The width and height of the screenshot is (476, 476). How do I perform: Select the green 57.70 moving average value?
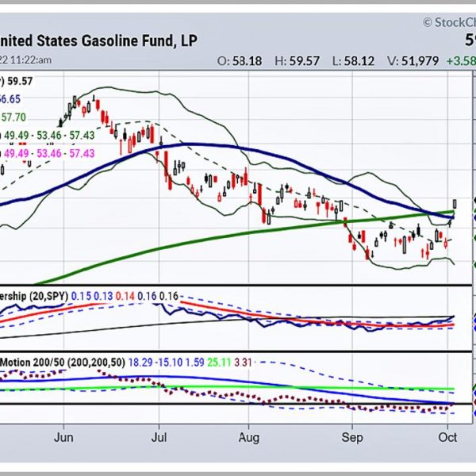click(13, 117)
